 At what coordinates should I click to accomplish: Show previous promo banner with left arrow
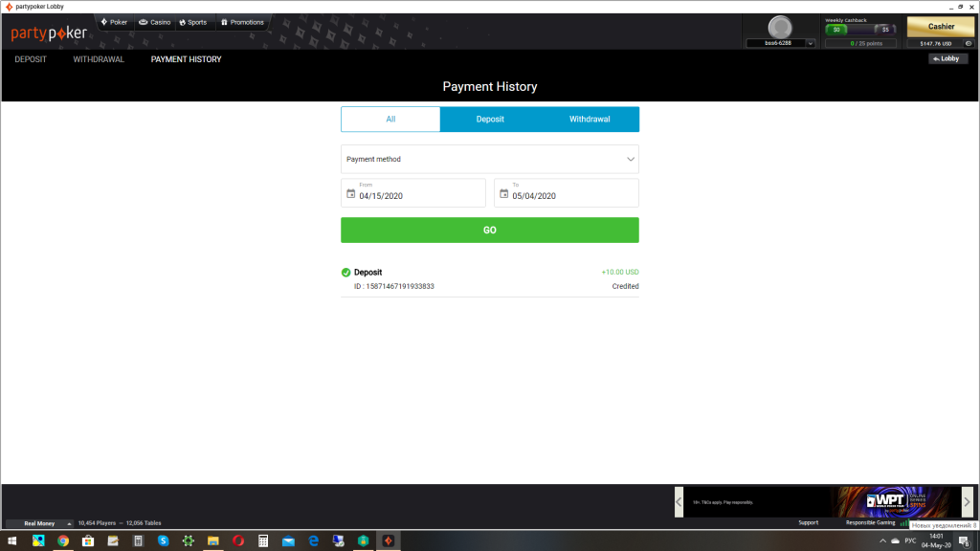(x=679, y=501)
